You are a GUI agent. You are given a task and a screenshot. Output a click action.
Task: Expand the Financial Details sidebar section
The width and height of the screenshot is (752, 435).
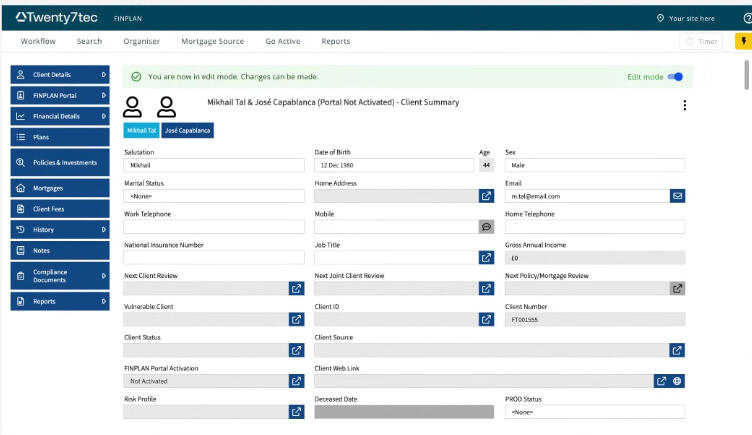coord(59,116)
